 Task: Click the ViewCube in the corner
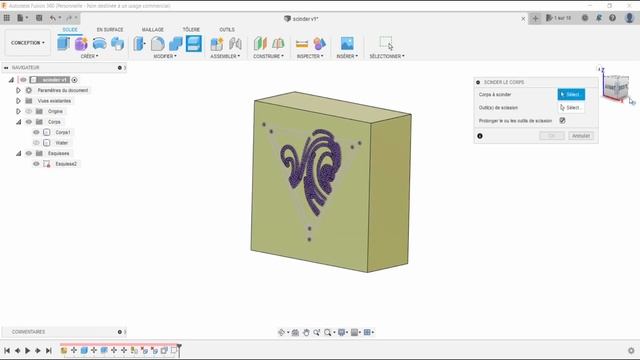coord(616,87)
